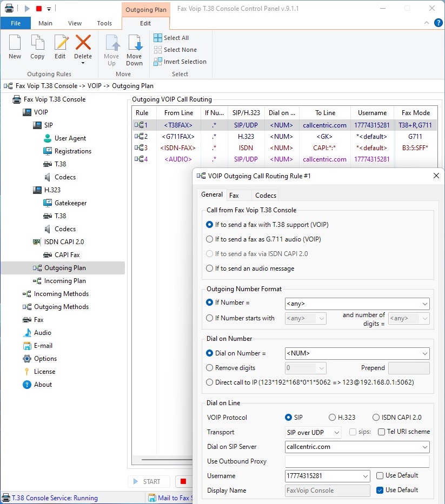Open the Username 17774315281 dropdown
Viewport: 445px width, 504px height.
[x=366, y=476]
